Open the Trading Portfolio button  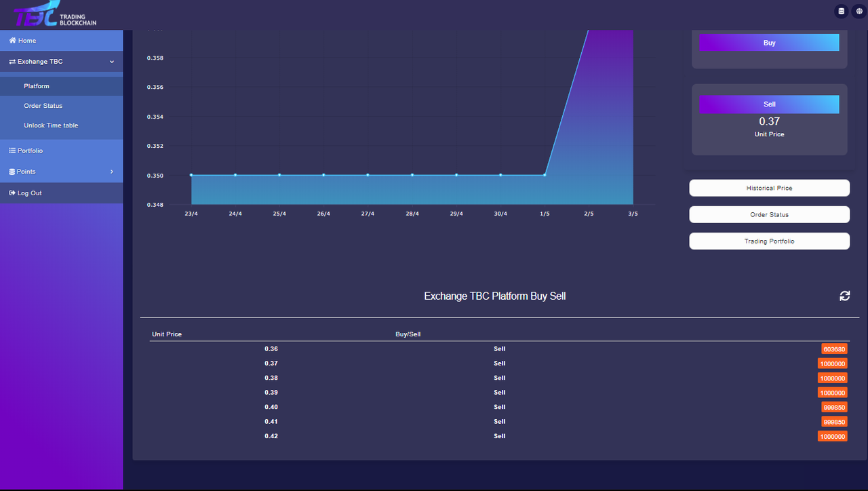pyautogui.click(x=769, y=241)
